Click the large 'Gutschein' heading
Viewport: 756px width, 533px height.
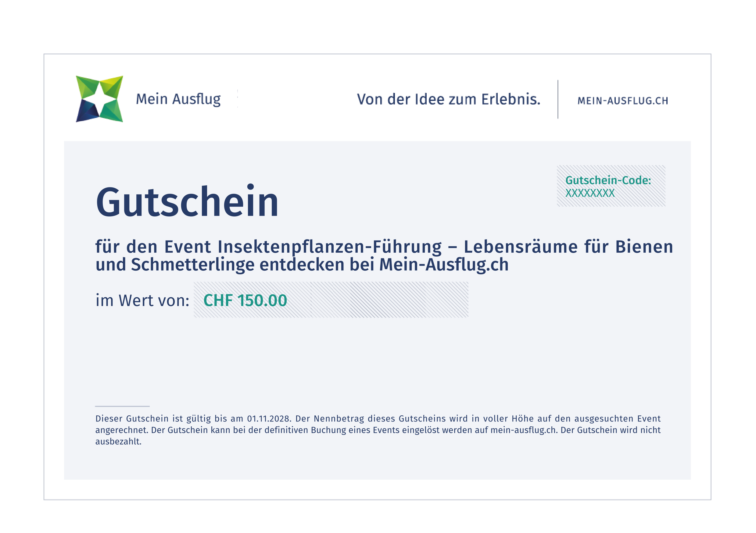tap(187, 201)
